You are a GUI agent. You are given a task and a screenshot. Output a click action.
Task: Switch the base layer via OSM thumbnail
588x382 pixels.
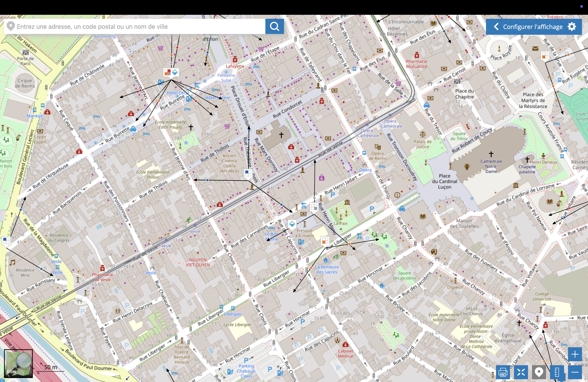pos(18,363)
